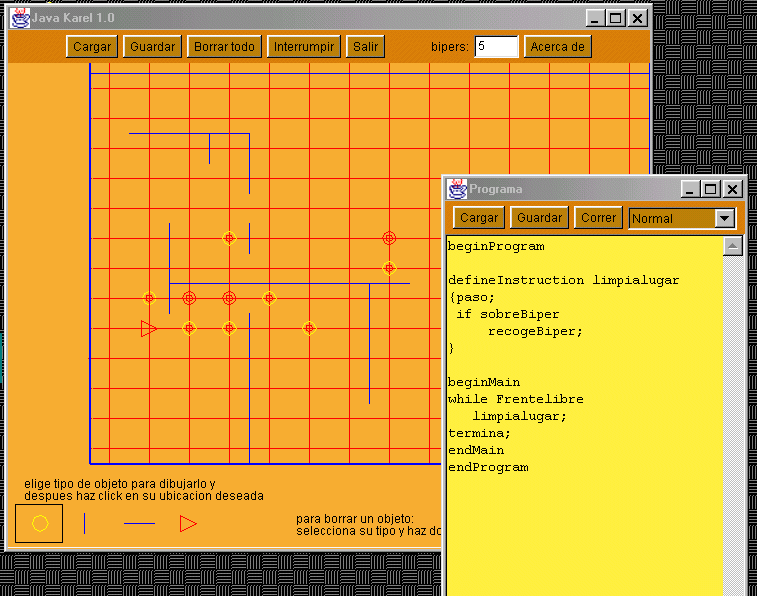Click the endMain line in editor

476,450
